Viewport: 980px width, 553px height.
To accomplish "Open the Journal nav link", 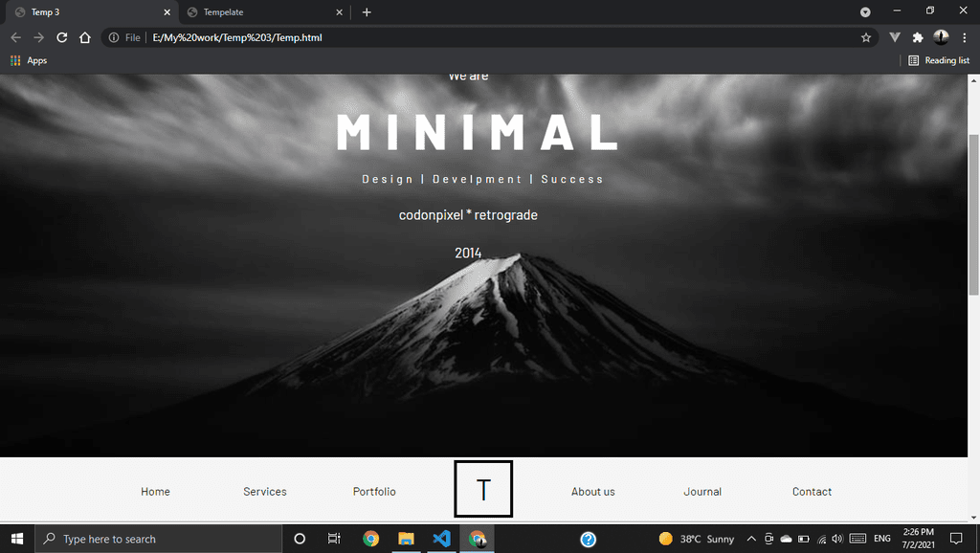I will [x=702, y=492].
